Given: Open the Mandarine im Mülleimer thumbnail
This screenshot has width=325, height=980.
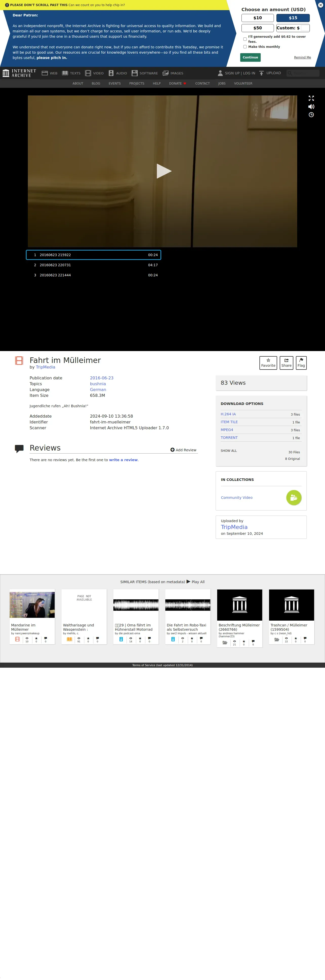Looking at the screenshot, I should click(32, 605).
